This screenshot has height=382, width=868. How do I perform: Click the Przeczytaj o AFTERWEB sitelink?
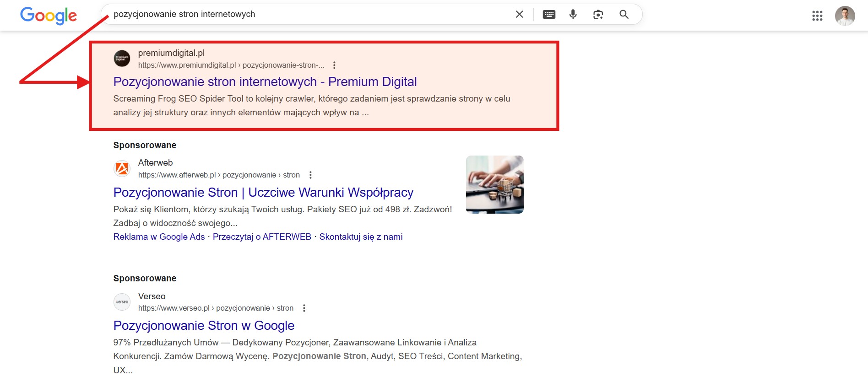(x=262, y=237)
